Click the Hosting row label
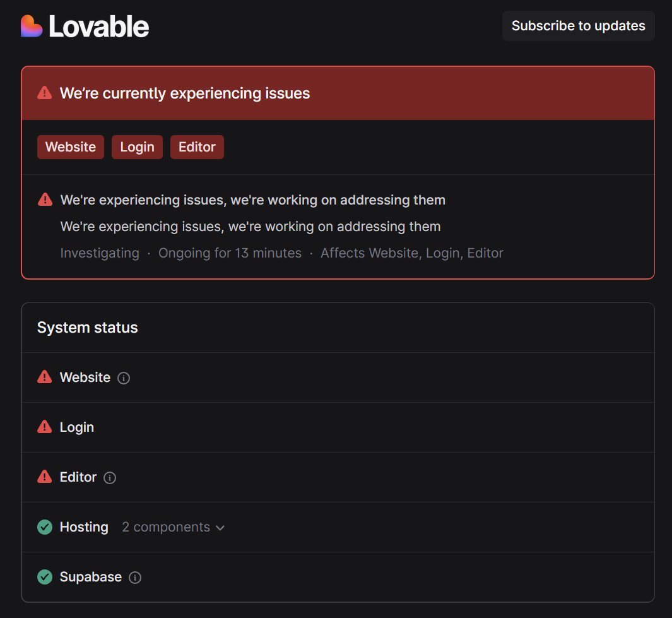The height and width of the screenshot is (618, 672). [x=84, y=527]
